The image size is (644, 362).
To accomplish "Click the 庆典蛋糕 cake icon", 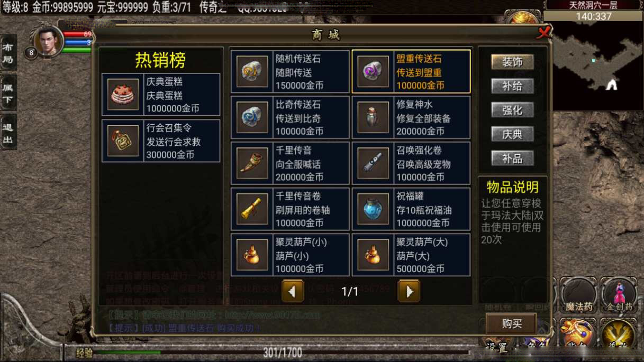I will pyautogui.click(x=123, y=95).
